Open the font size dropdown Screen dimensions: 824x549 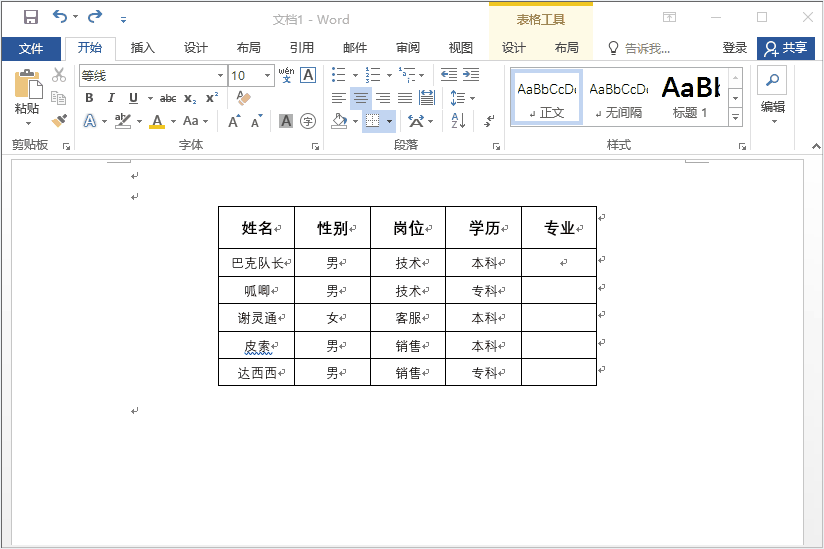click(267, 76)
